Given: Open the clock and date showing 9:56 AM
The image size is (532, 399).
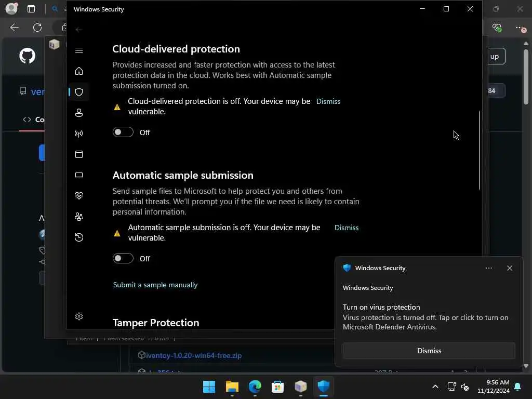Looking at the screenshot, I should click(x=494, y=387).
